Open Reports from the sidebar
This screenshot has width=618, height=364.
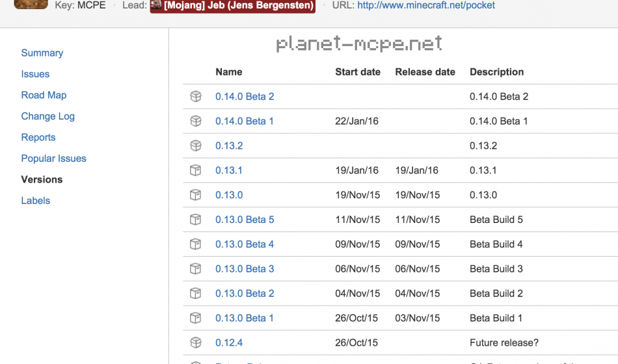click(x=38, y=137)
